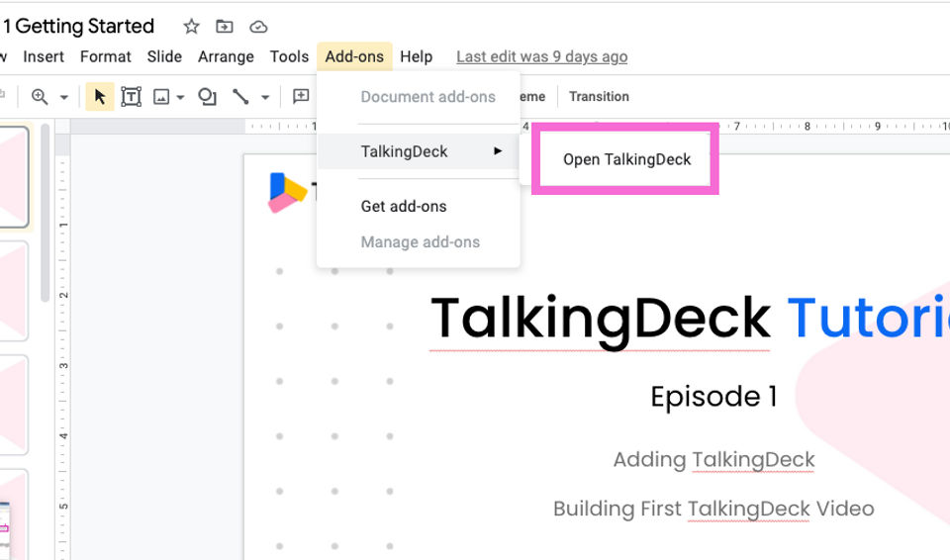The image size is (950, 560).
Task: Open the Help menu
Action: click(417, 57)
